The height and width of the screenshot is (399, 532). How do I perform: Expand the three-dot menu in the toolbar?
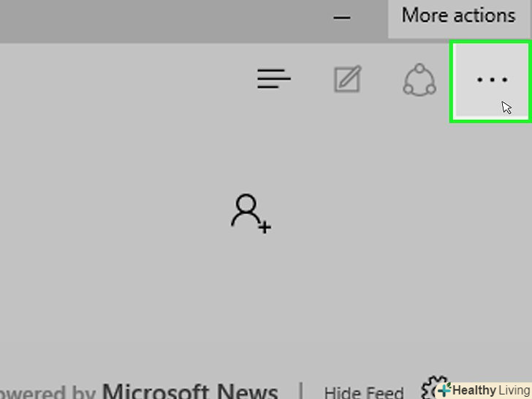coord(491,80)
